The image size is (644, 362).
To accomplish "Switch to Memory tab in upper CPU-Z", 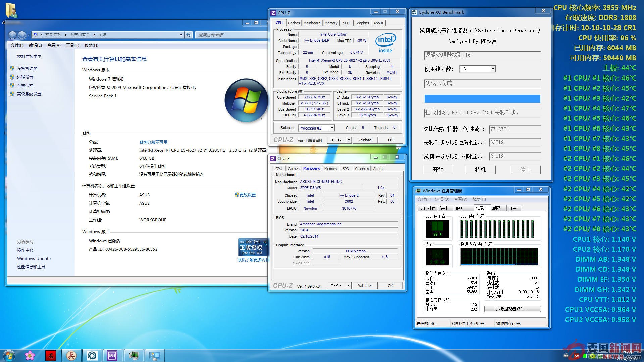I will [x=331, y=23].
